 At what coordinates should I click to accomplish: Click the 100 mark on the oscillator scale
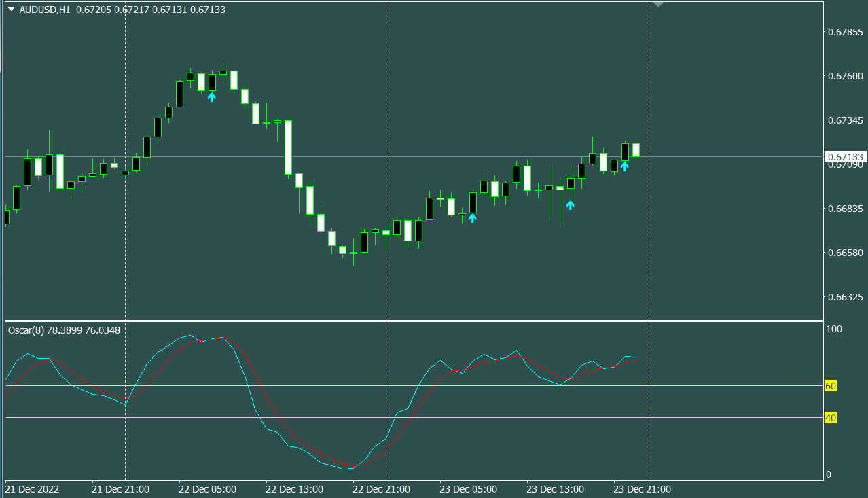(x=834, y=329)
